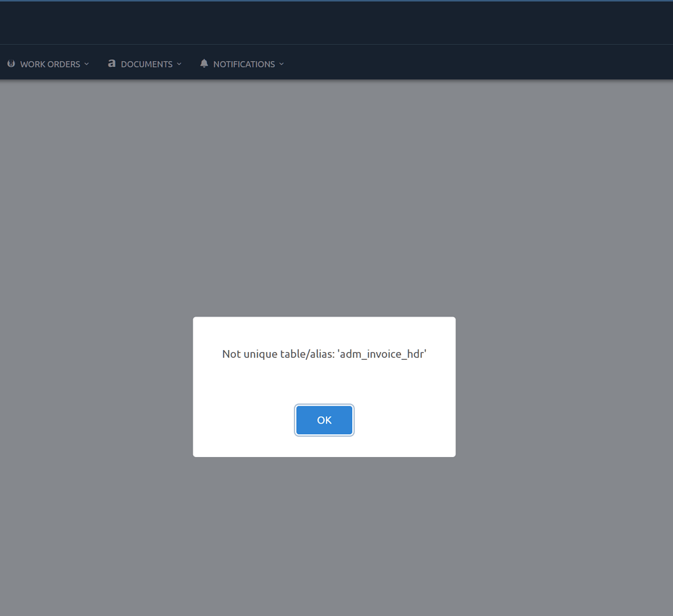The image size is (673, 616).
Task: Expand the NOTIFICATIONS dropdown chevron
Action: (x=282, y=64)
